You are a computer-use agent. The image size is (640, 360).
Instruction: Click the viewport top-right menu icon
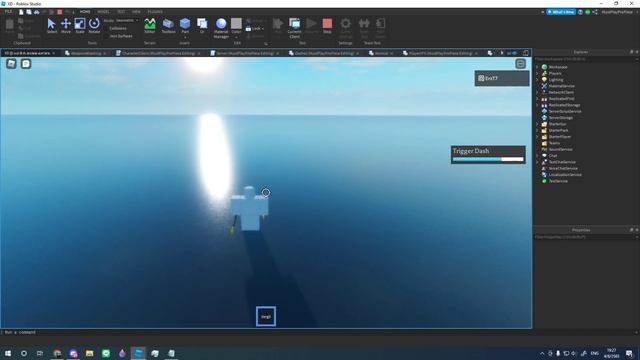(520, 64)
